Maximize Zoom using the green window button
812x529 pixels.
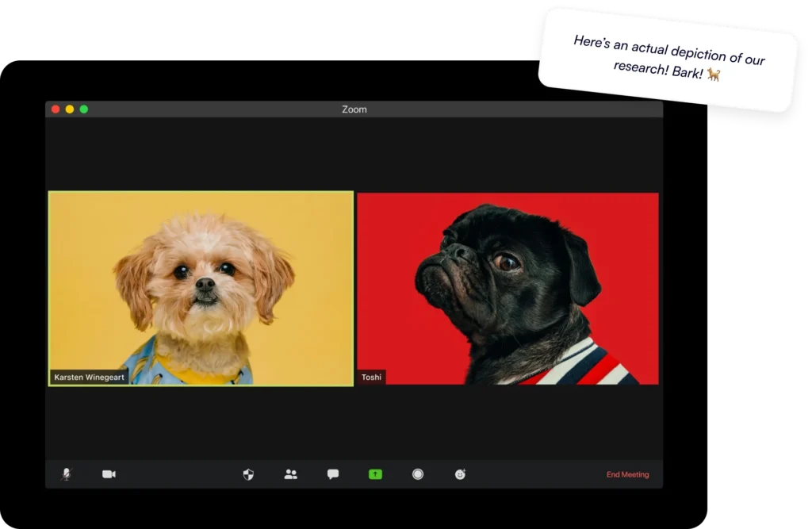point(84,109)
